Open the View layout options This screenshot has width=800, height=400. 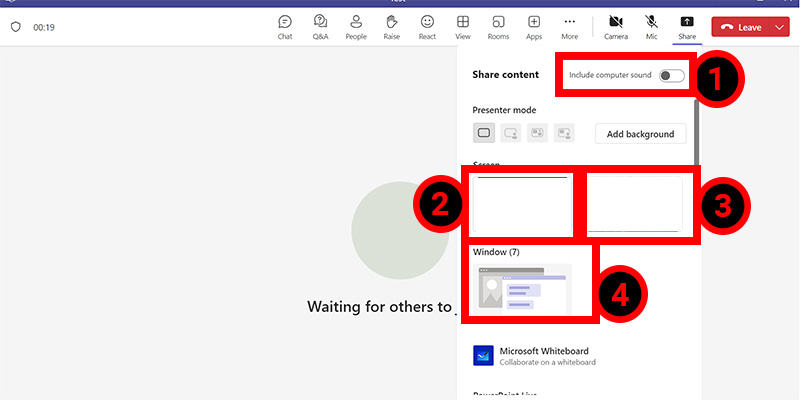pyautogui.click(x=463, y=26)
